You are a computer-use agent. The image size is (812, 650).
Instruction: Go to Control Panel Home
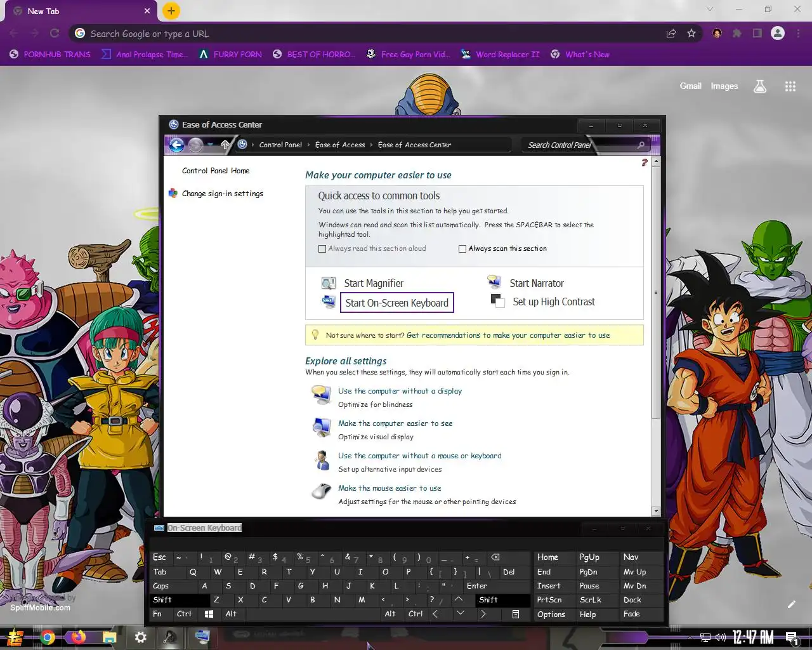(x=216, y=171)
